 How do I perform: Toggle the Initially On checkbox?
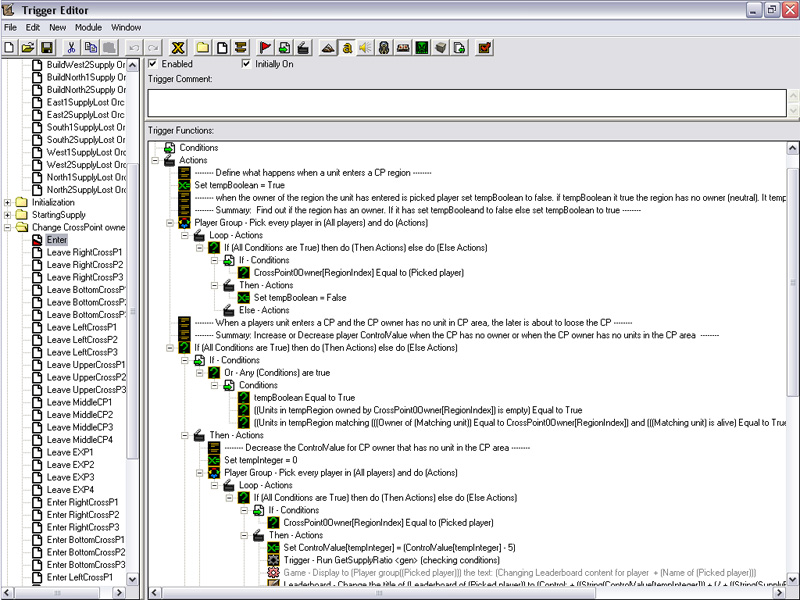(246, 64)
